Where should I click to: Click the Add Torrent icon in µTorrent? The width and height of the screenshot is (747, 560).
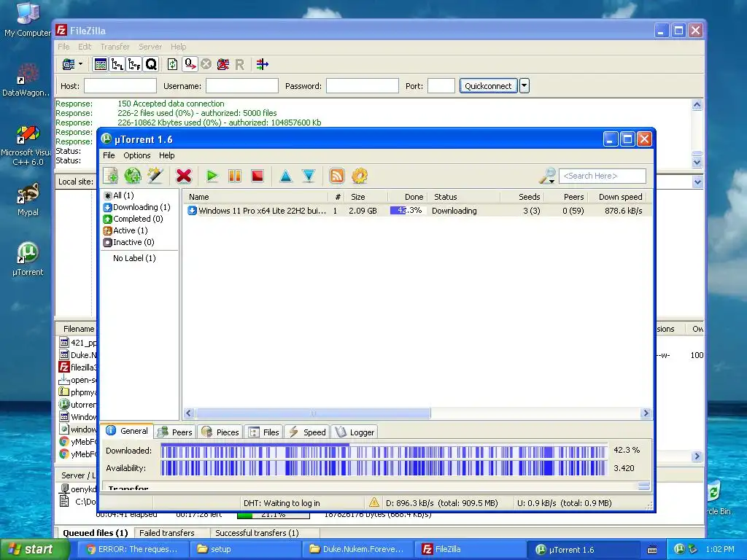pyautogui.click(x=111, y=176)
